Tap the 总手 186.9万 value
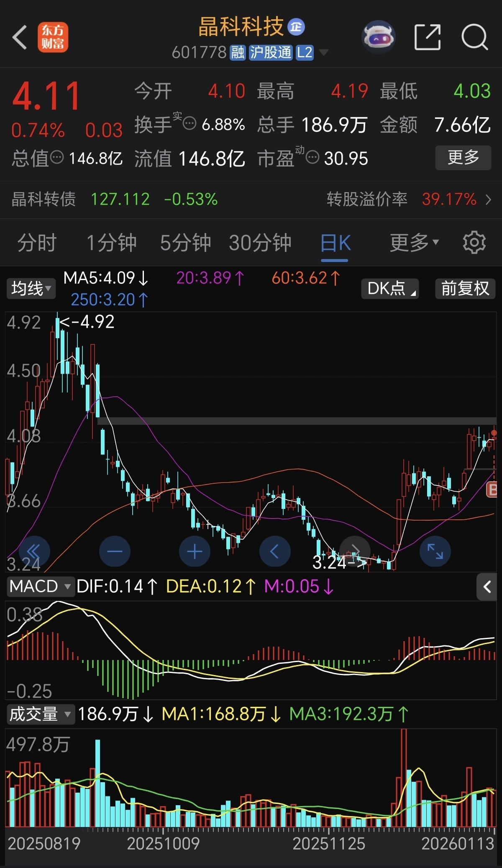The width and height of the screenshot is (502, 868). coord(334,125)
